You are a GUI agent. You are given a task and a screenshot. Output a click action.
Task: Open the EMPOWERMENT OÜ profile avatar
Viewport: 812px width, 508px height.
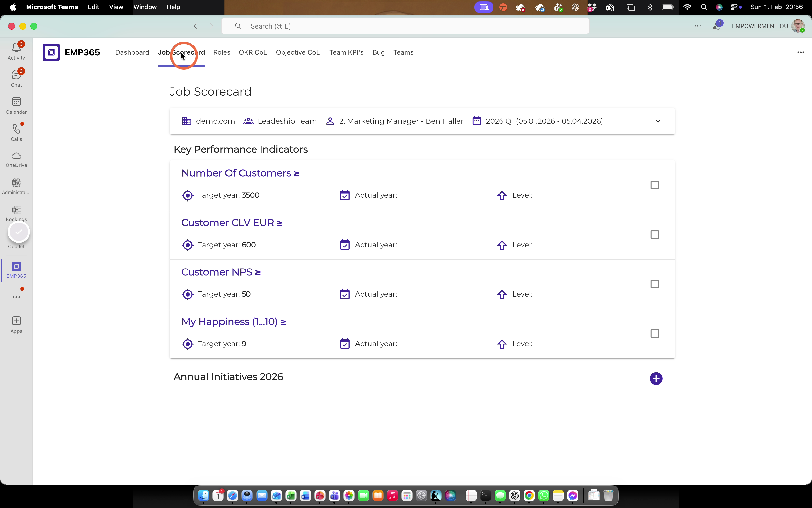click(x=798, y=26)
